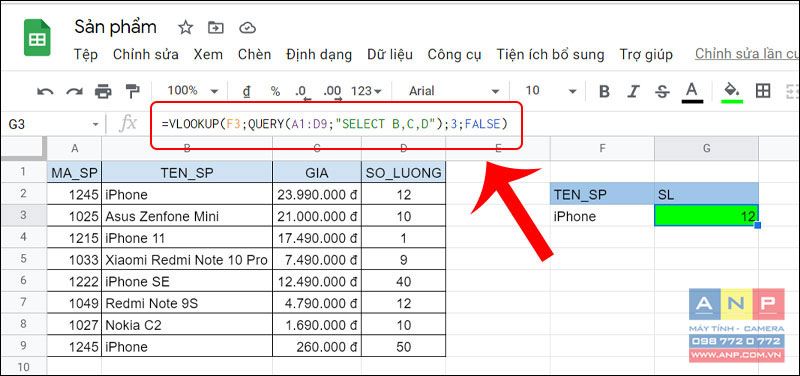Open the Tiện ích bổ sung menu
The image size is (800, 376).
tap(550, 55)
